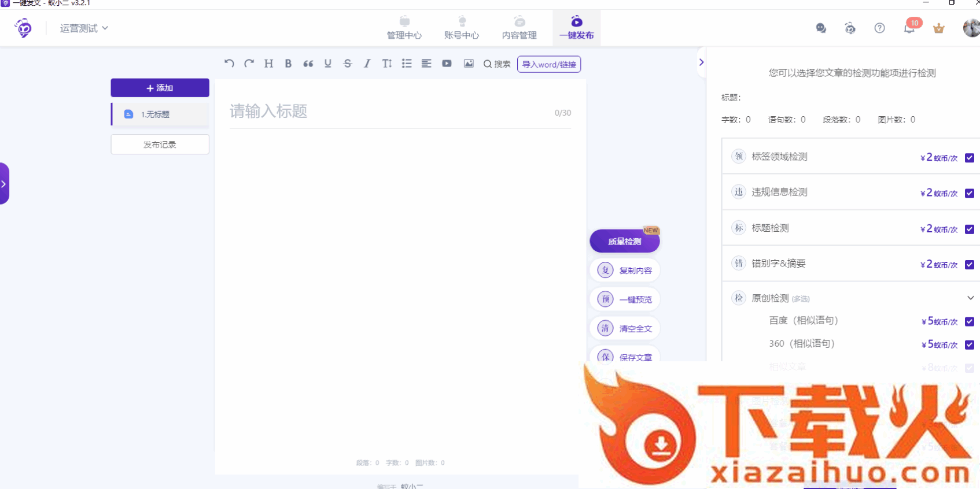Insert an image using the picture icon
The height and width of the screenshot is (489, 980).
click(x=469, y=64)
